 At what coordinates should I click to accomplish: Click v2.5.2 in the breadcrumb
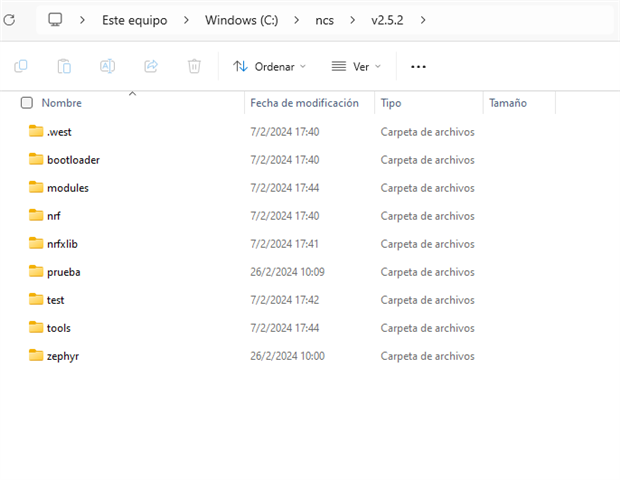387,20
